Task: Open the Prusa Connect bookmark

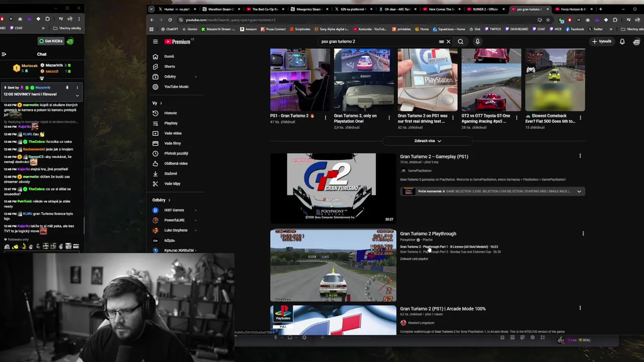Action: [x=273, y=29]
